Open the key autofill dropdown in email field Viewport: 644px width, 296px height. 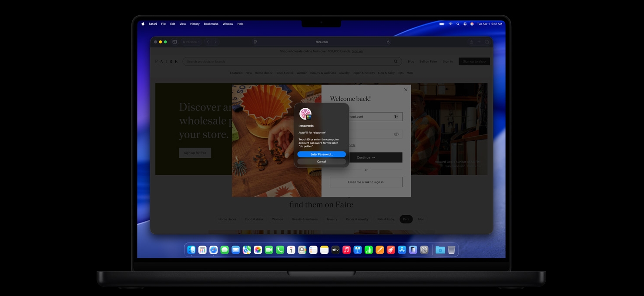(396, 116)
